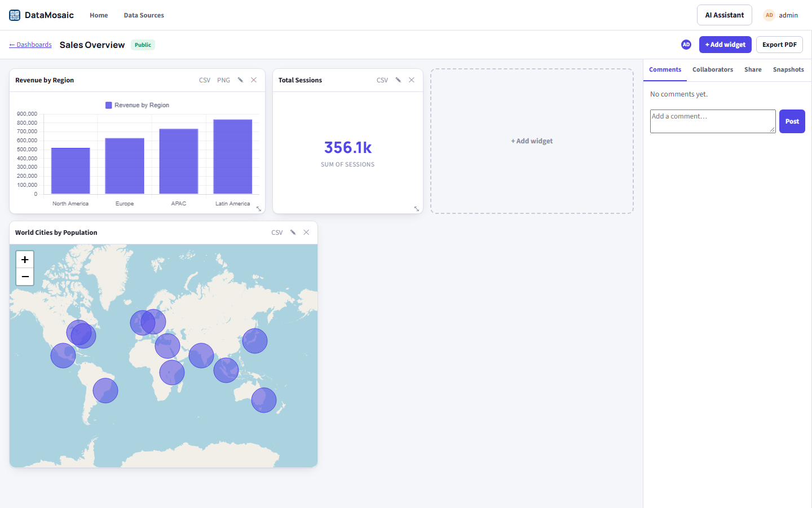Remove the World Cities by Population widget
The width and height of the screenshot is (812, 508).
point(306,233)
